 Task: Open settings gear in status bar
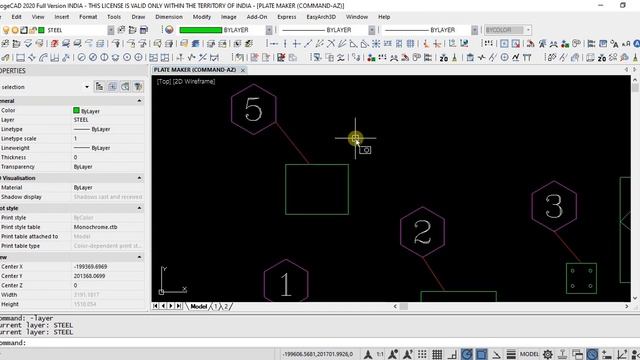click(548, 354)
